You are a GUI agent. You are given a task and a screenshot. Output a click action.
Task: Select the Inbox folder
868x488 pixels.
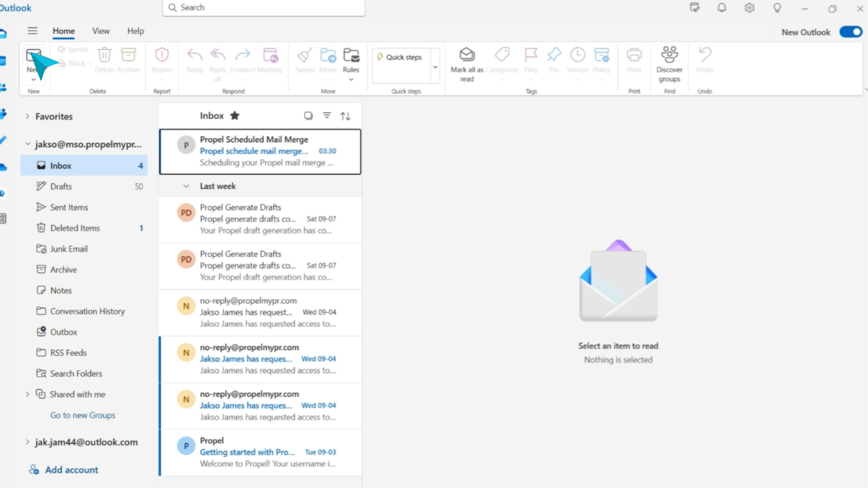tap(84, 166)
